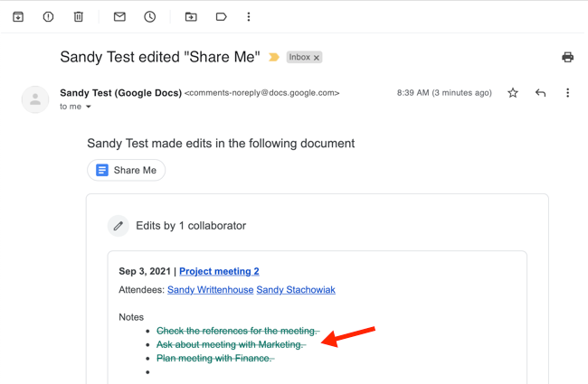Screen dimensions: 588x384
Task: Archive this email
Action: tap(18, 17)
